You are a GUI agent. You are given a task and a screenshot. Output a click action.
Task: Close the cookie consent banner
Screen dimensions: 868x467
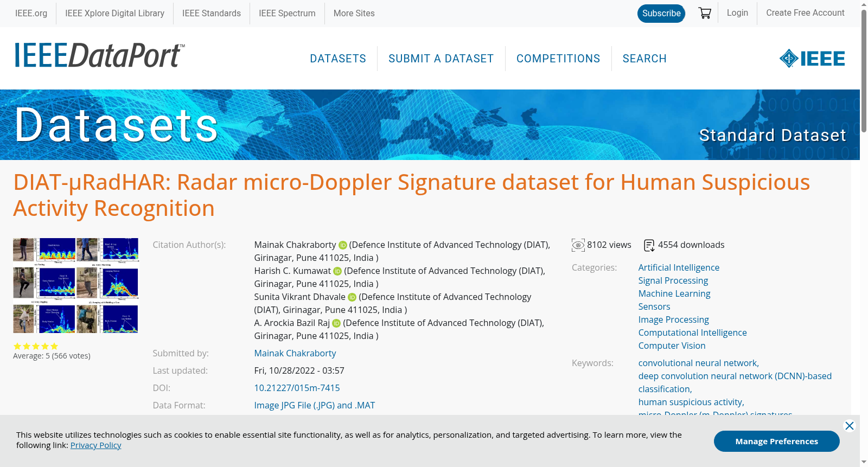pos(850,426)
